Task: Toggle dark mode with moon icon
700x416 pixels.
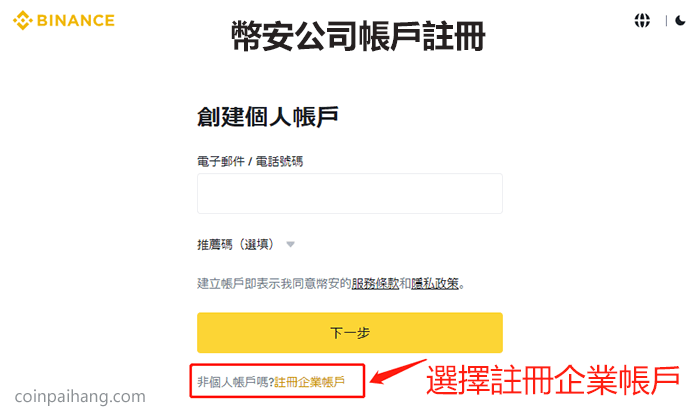Action: click(680, 21)
